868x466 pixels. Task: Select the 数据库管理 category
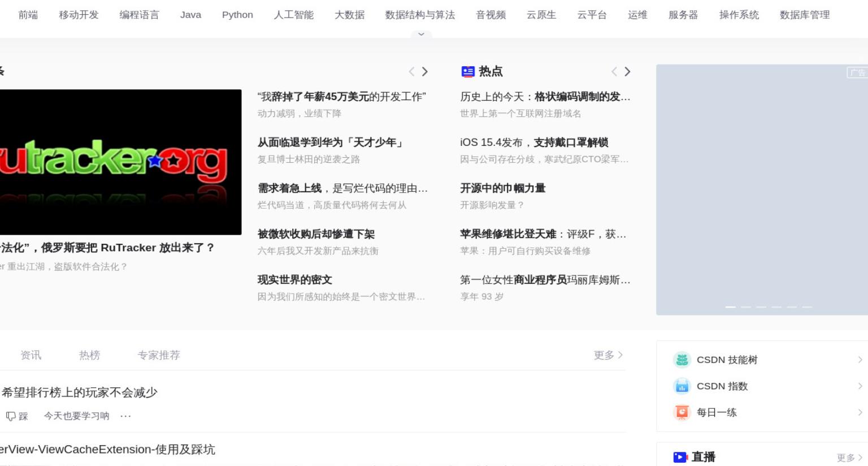click(x=805, y=15)
